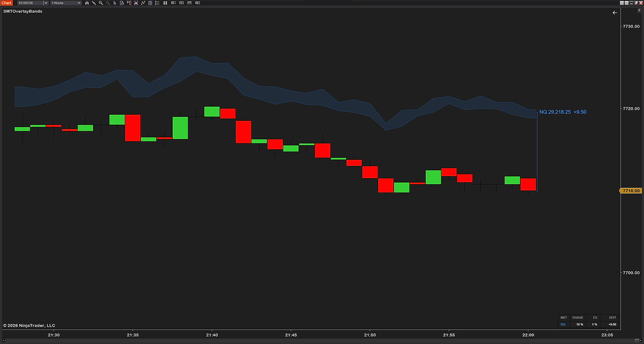Select the cursor pointer tool icon
The width and height of the screenshot is (644, 344).
tap(114, 3)
